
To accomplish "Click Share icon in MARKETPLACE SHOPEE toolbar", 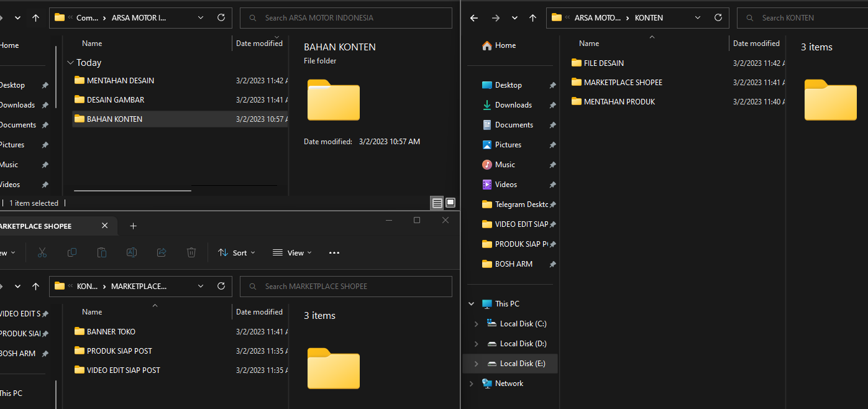I will pos(162,252).
